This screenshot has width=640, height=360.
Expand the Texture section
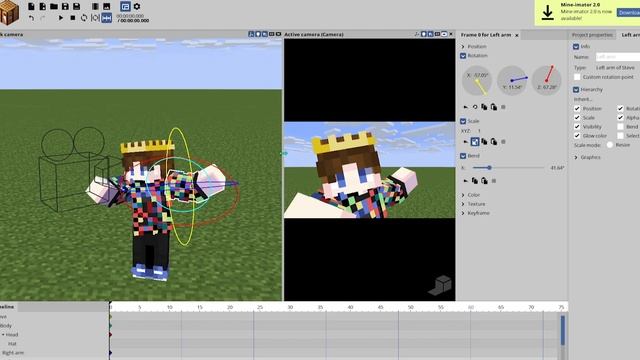(x=463, y=204)
